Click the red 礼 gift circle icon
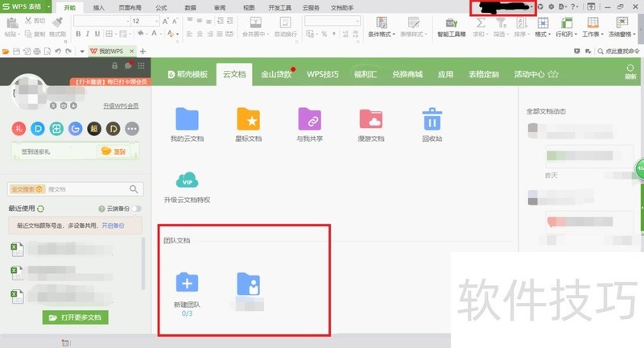 (x=19, y=129)
